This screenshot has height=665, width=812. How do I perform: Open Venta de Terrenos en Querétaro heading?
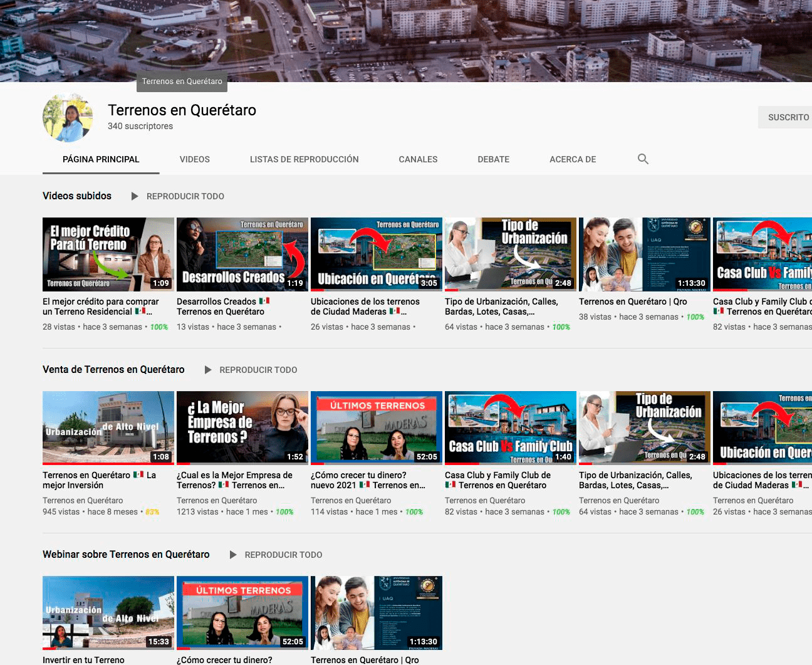pos(113,369)
